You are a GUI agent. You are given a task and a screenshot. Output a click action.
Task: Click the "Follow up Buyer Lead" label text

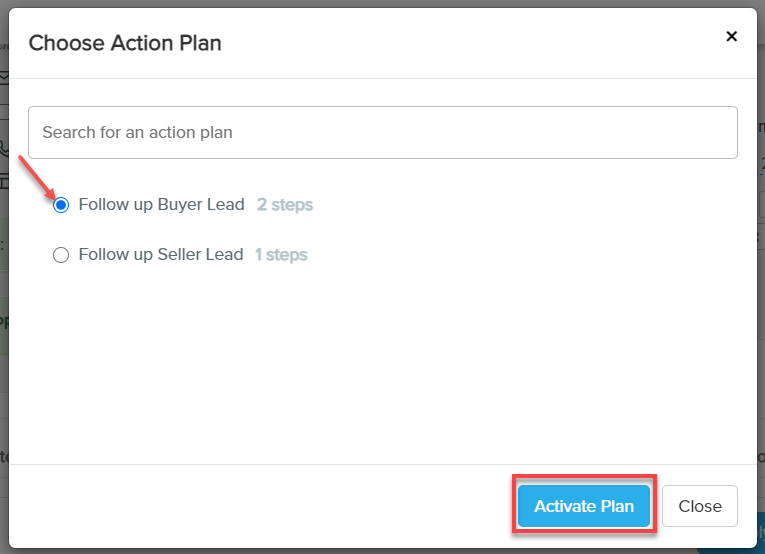click(x=161, y=205)
